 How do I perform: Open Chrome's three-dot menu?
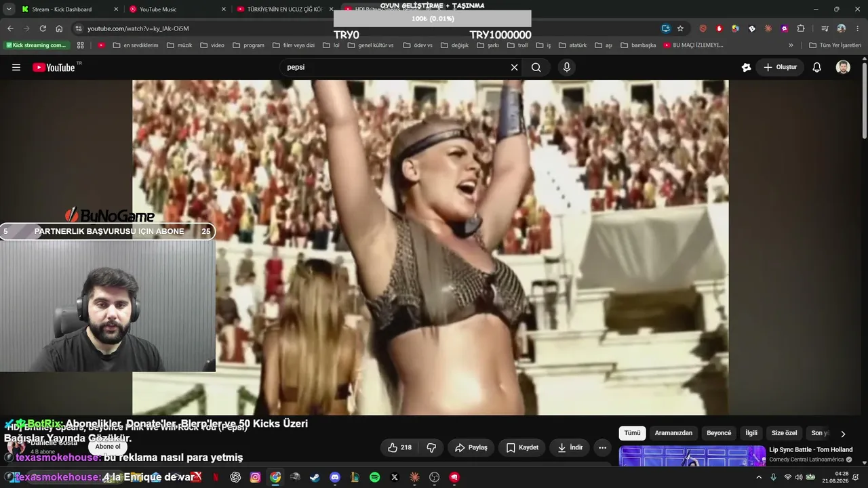tap(857, 28)
